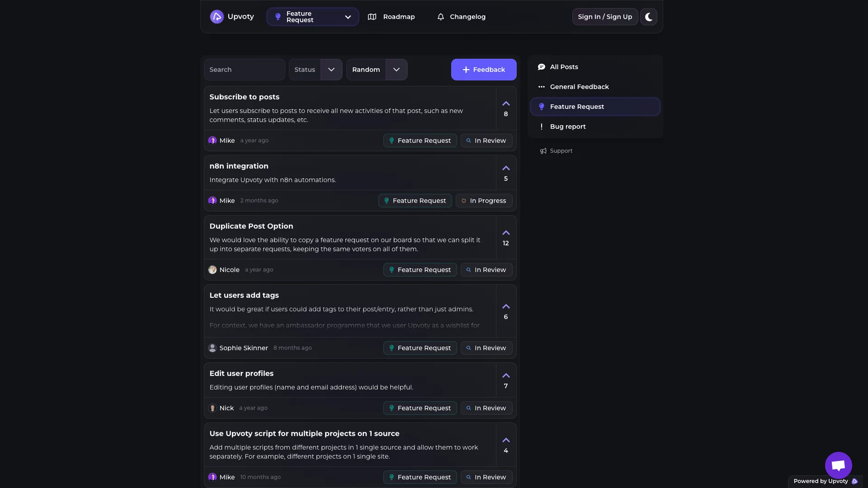Upvote the Duplicate Post Option request
This screenshot has height=488, width=868.
click(x=506, y=233)
